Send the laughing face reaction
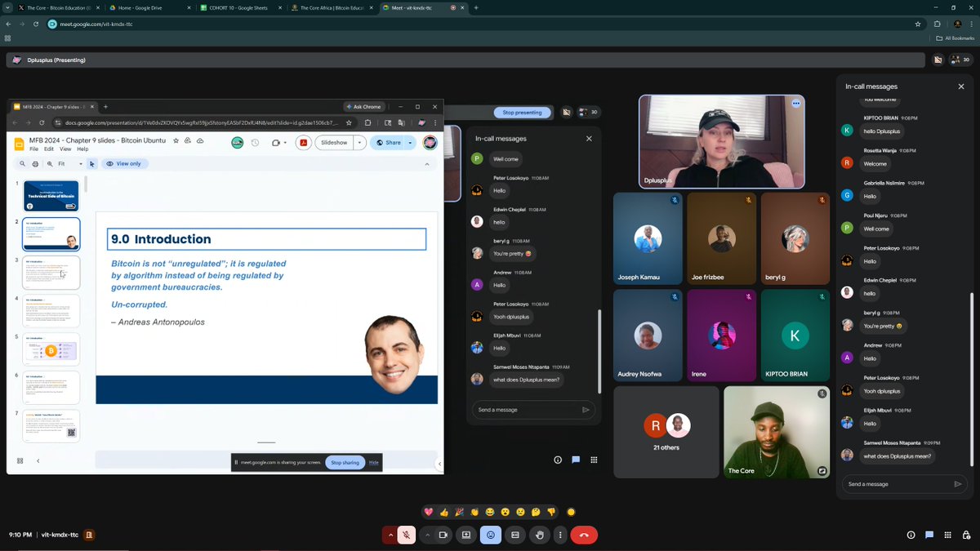The width and height of the screenshot is (980, 551). (x=490, y=512)
